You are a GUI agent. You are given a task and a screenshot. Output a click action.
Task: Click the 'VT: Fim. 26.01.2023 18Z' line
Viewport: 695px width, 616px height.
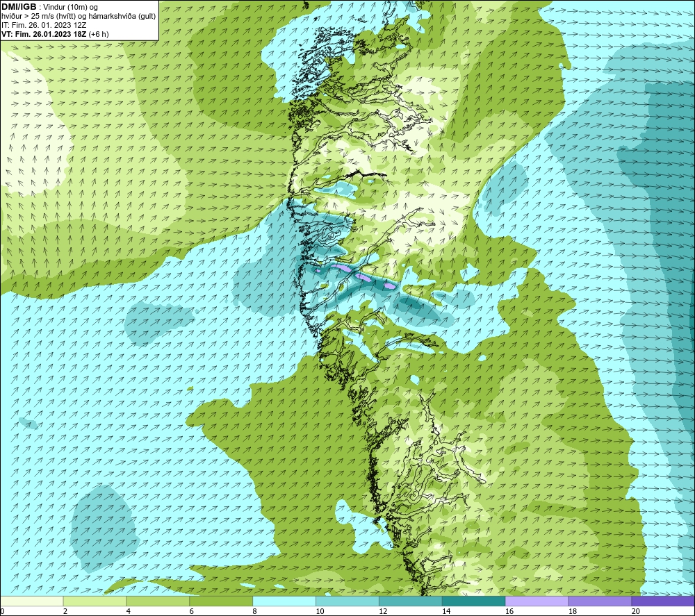point(44,34)
